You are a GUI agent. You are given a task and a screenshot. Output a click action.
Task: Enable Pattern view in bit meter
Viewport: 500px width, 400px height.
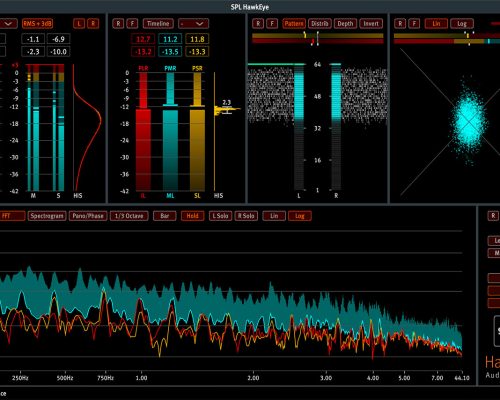point(294,24)
